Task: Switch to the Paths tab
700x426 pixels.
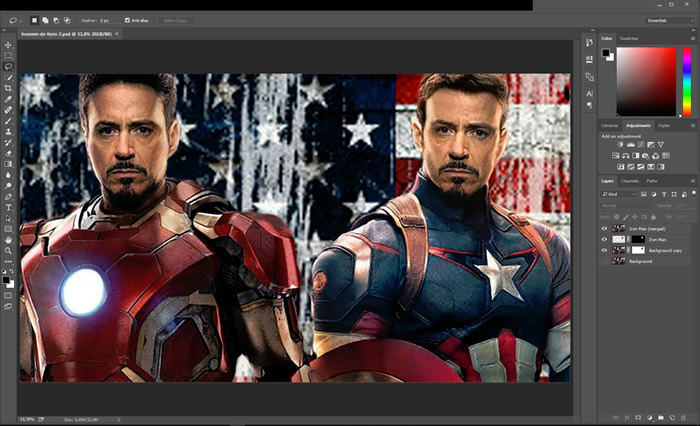Action: tap(652, 181)
